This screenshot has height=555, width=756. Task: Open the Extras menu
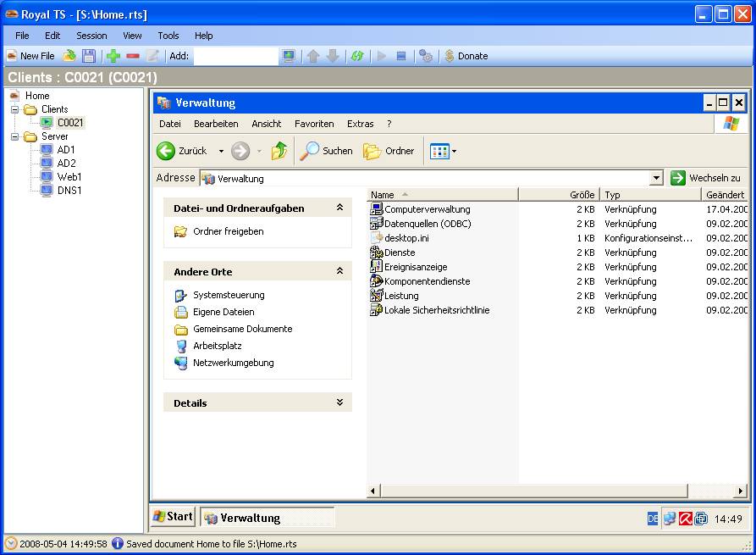click(360, 124)
